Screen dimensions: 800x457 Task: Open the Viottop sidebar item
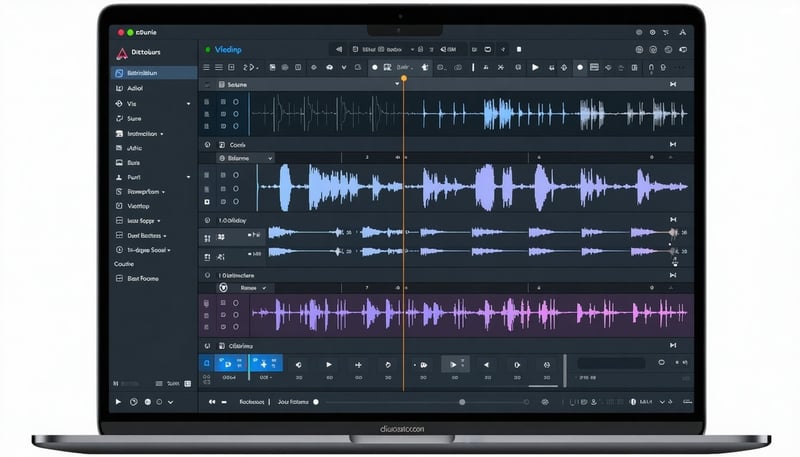[154, 206]
